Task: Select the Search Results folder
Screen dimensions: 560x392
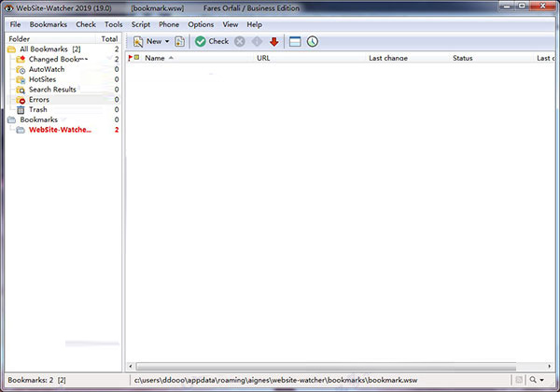Action: (52, 90)
